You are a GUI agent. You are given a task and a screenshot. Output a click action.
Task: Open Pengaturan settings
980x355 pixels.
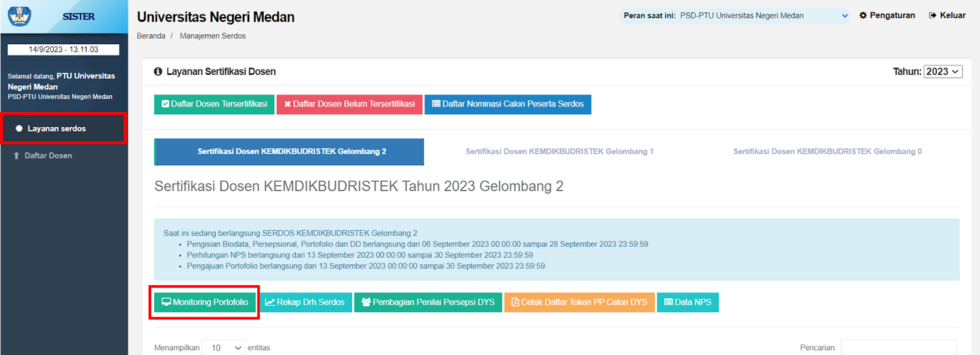[x=887, y=15]
